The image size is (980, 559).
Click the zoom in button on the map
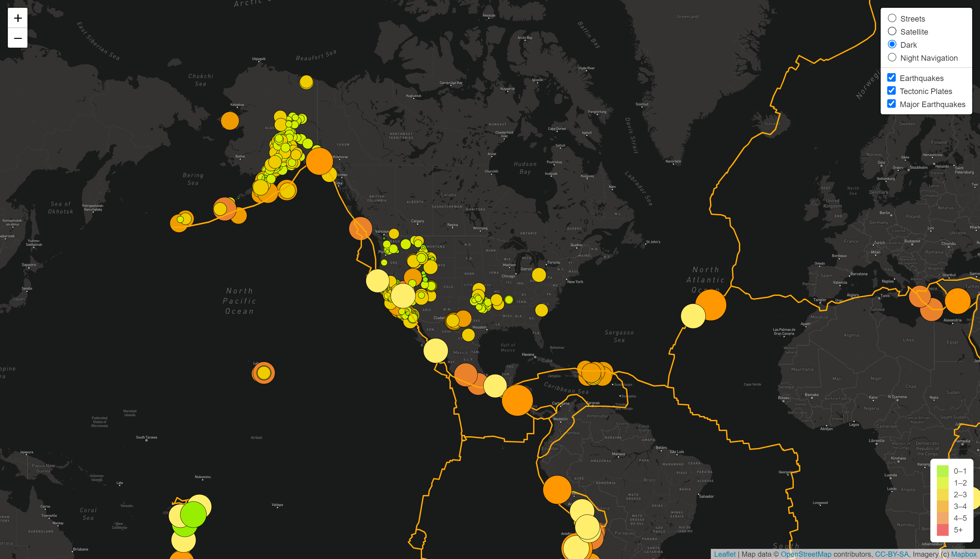[17, 18]
